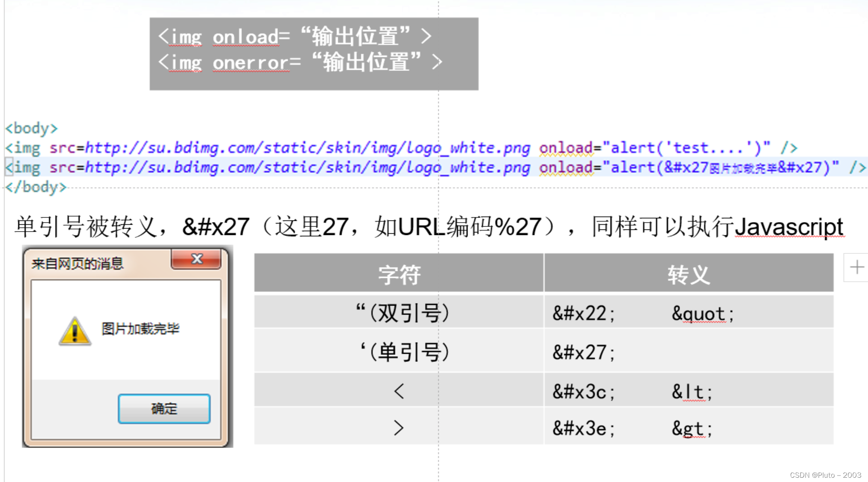Click the <img onload= line in gray box
The height and width of the screenshot is (482, 868).
[x=295, y=36]
